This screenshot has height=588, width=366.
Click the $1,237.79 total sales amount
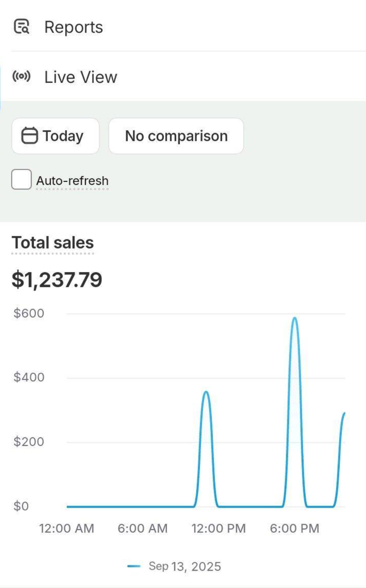pyautogui.click(x=57, y=280)
